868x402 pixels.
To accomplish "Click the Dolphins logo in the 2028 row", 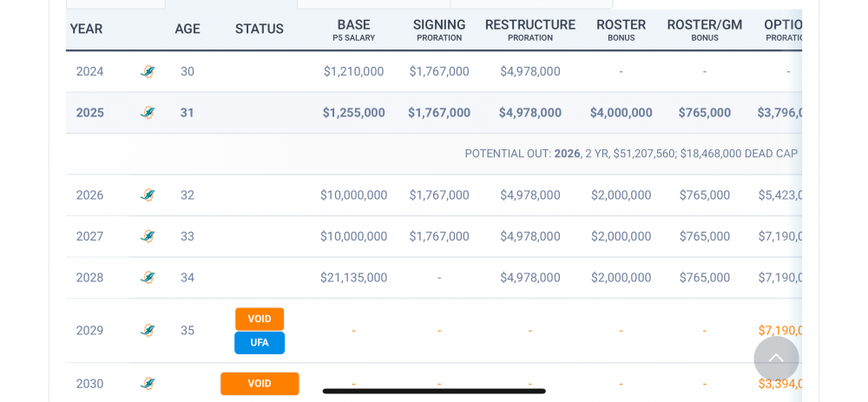I will pos(148,278).
